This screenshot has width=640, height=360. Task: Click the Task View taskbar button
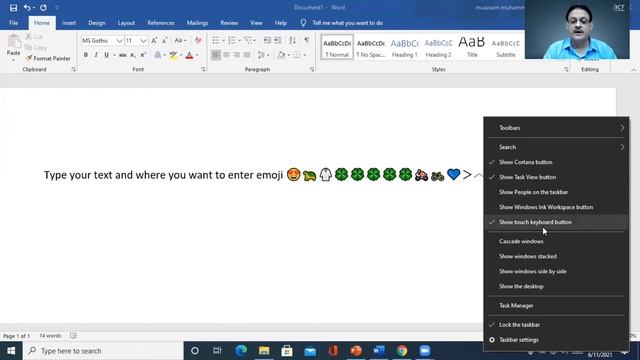click(217, 351)
